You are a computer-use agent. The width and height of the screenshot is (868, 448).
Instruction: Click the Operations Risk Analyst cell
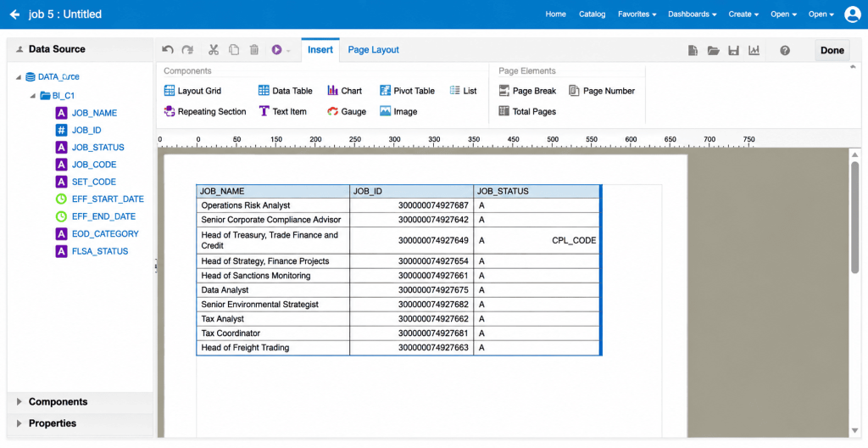[x=273, y=205]
